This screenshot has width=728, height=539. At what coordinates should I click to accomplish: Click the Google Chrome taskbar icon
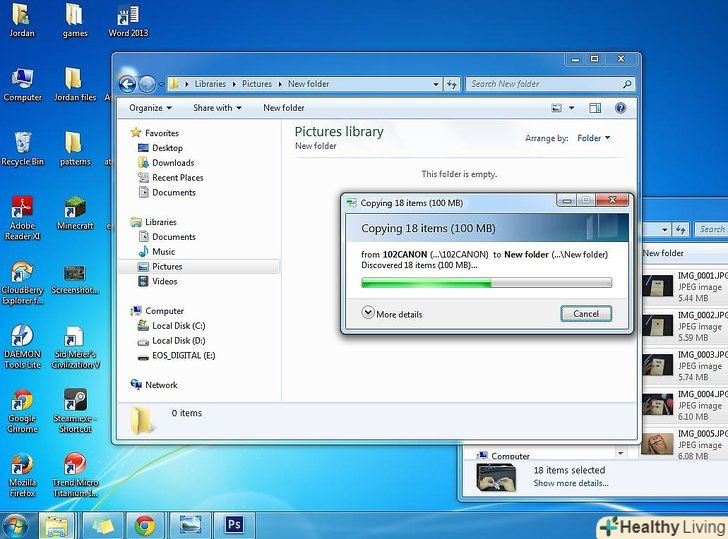tap(145, 523)
